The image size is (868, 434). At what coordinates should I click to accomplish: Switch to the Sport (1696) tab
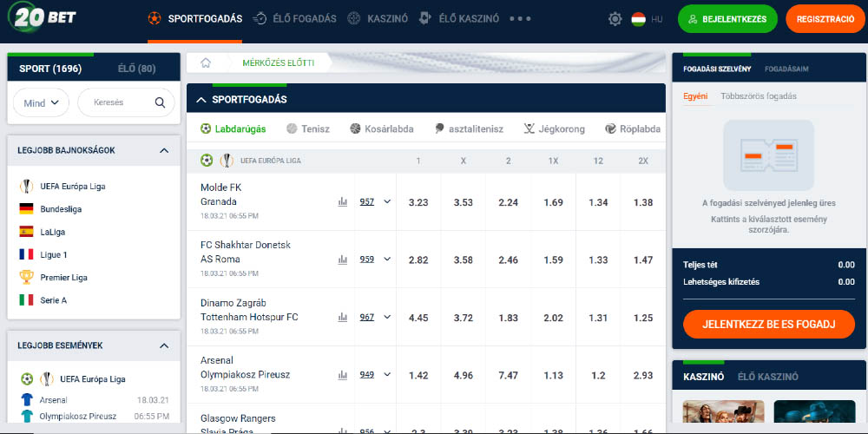pyautogui.click(x=50, y=69)
